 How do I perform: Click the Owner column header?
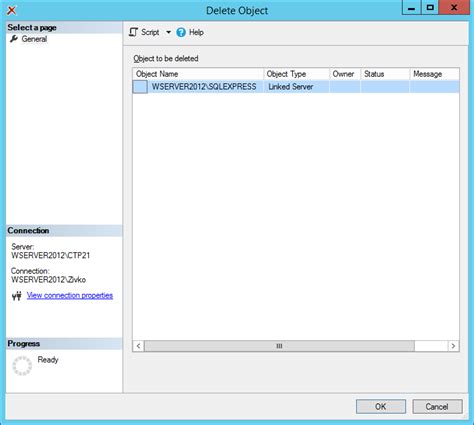pyautogui.click(x=345, y=74)
